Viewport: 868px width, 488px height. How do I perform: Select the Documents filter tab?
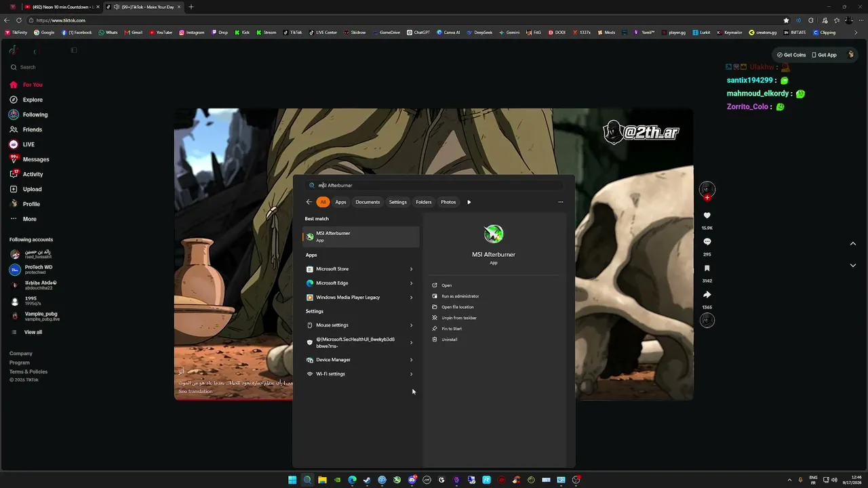(x=368, y=202)
